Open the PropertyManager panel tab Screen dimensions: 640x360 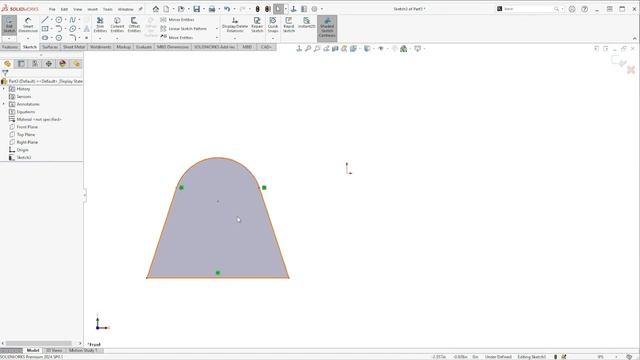click(x=21, y=64)
